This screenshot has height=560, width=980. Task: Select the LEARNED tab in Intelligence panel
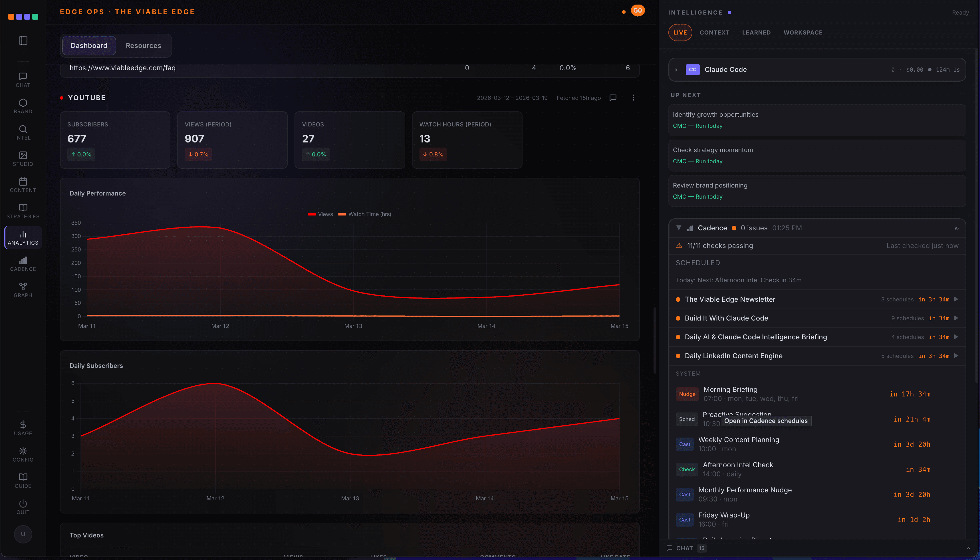pos(756,32)
